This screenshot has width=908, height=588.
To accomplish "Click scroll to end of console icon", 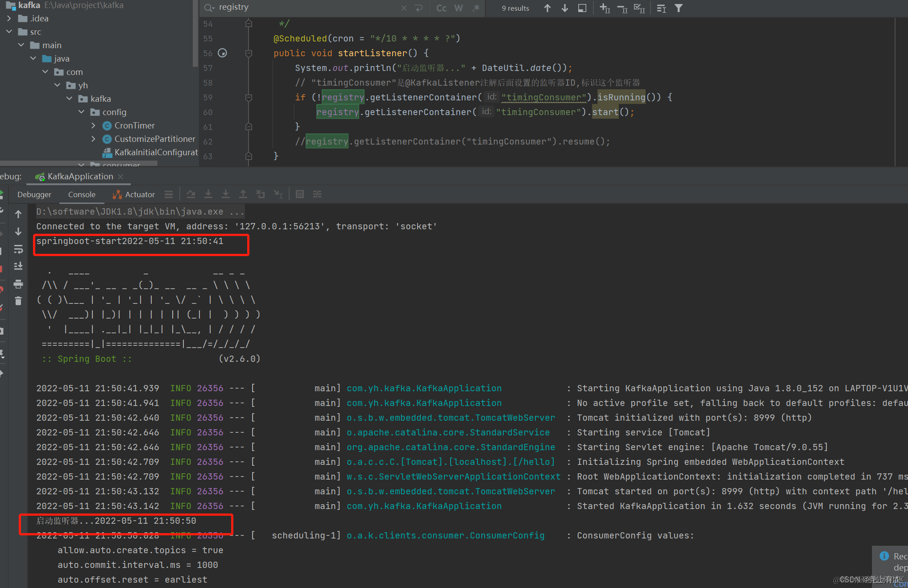I will [18, 266].
